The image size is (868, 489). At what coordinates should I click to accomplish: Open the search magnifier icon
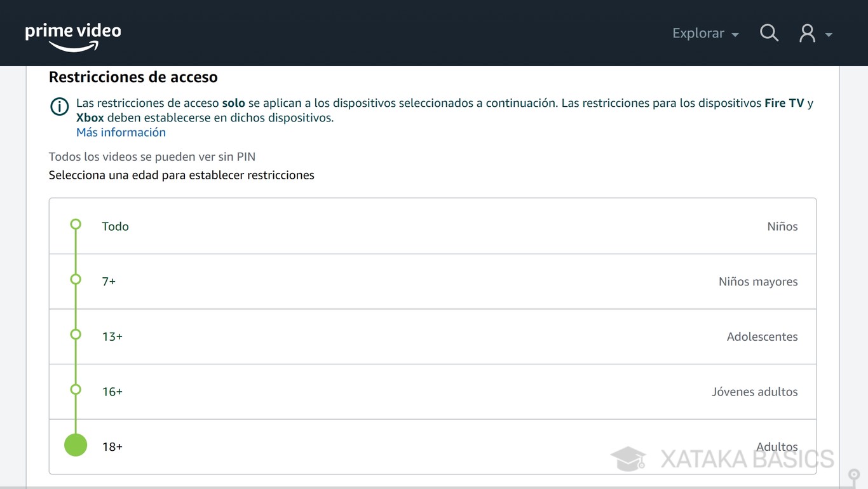click(769, 33)
